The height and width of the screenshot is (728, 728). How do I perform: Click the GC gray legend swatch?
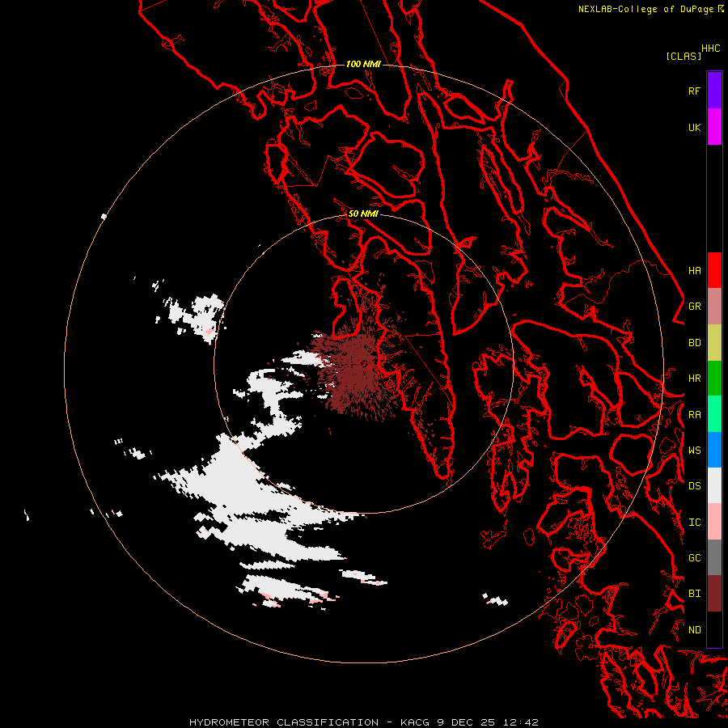point(714,557)
